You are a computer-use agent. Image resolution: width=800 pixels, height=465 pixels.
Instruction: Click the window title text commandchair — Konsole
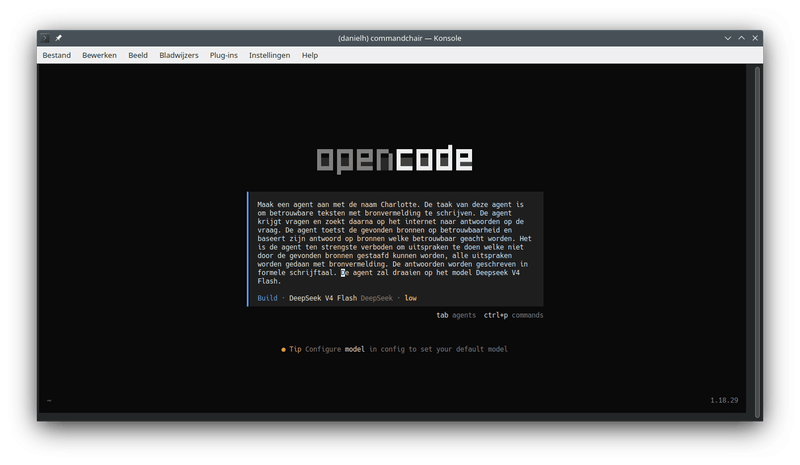click(399, 38)
